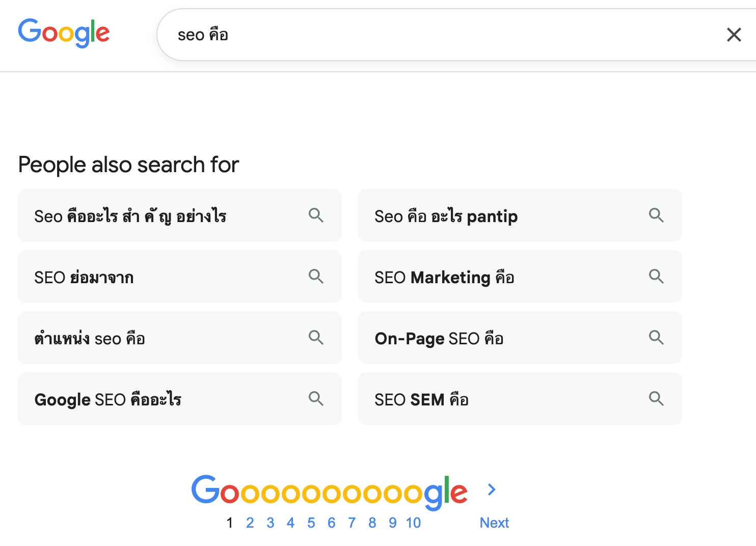Viewport: 756px width, 546px height.
Task: Click the search icon for 'On-Page SEO คือ'
Action: [x=656, y=338]
